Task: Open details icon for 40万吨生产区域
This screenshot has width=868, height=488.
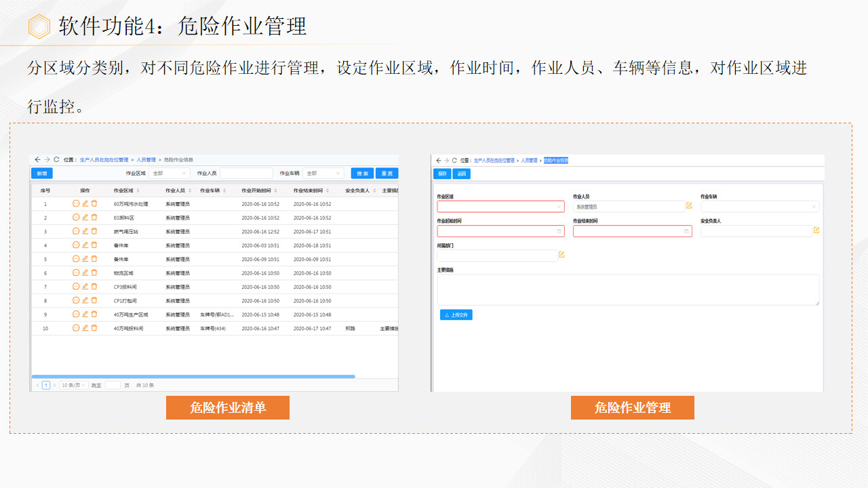Action: tap(76, 314)
